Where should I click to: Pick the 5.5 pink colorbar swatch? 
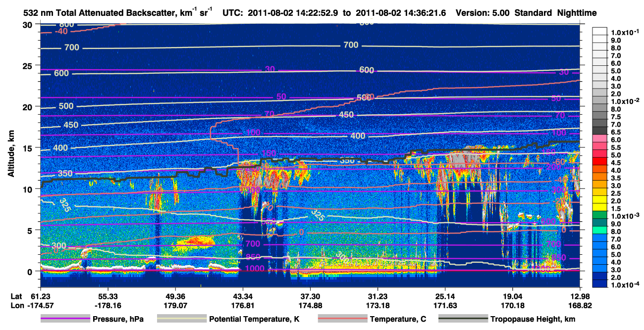pos(600,147)
